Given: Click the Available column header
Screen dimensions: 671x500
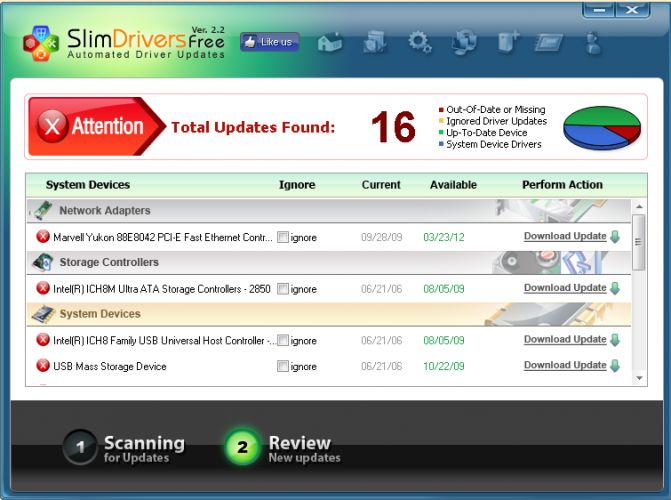Looking at the screenshot, I should pos(453,185).
